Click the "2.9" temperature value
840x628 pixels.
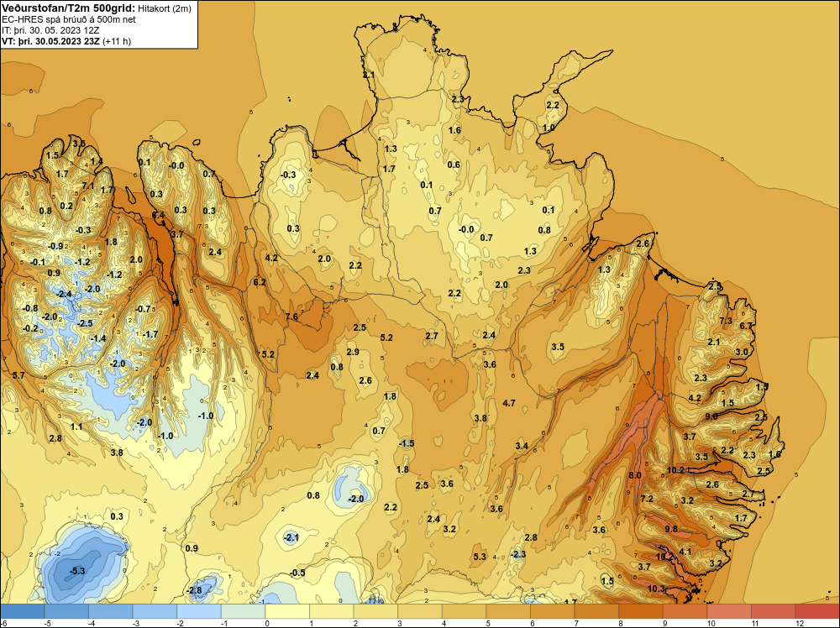click(353, 352)
